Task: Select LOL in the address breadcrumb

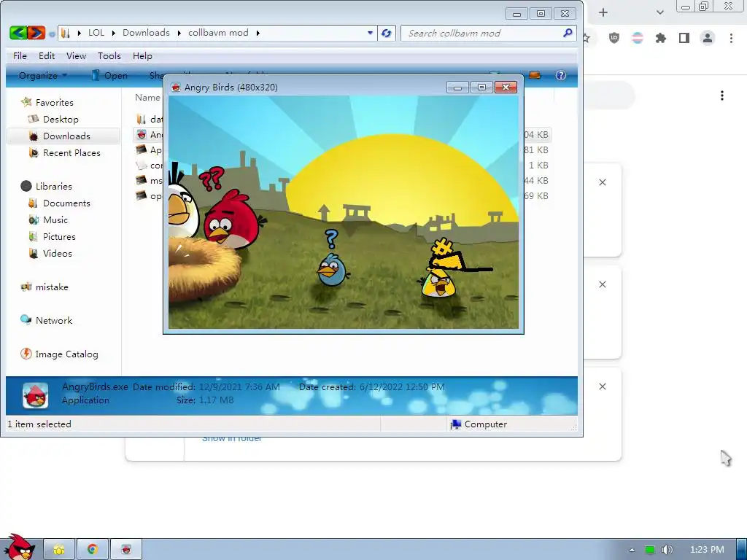Action: [96, 33]
